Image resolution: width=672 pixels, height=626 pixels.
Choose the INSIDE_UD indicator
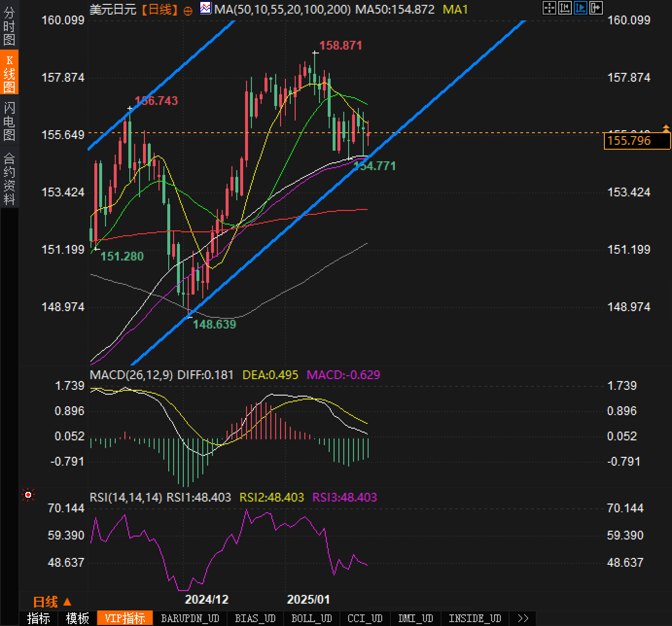pos(475,618)
